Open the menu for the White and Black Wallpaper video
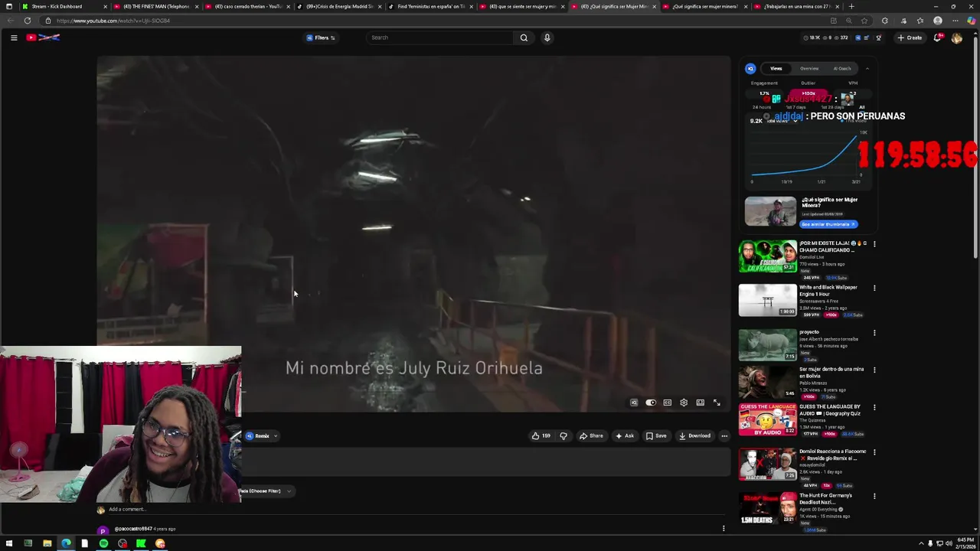980x551 pixels. [874, 289]
